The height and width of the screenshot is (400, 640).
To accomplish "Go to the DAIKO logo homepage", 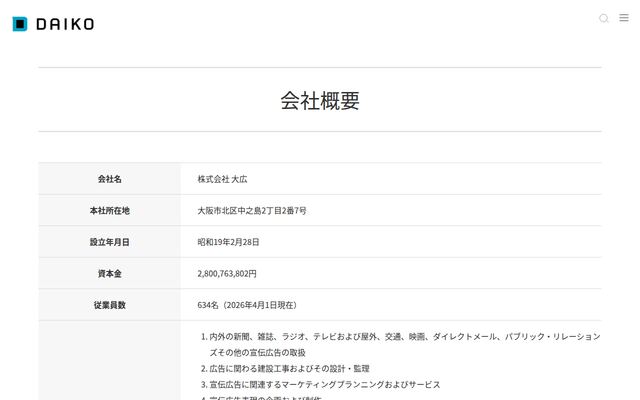I will 53,24.
